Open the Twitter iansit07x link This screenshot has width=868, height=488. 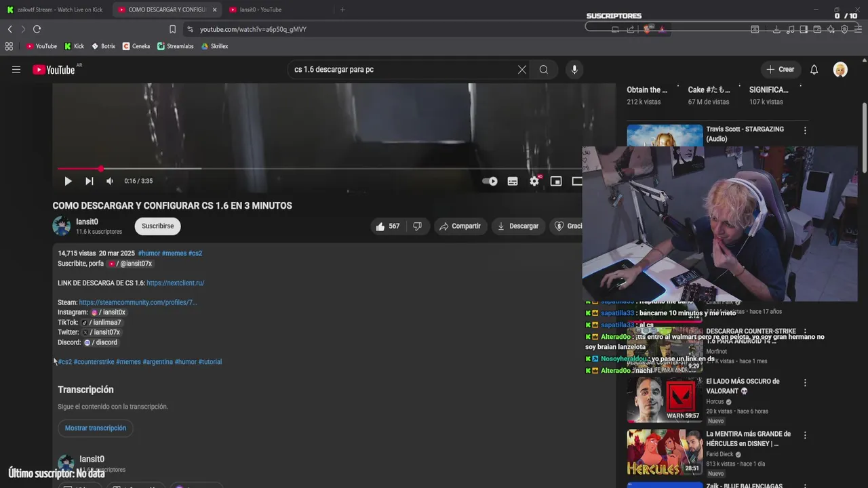pos(100,332)
